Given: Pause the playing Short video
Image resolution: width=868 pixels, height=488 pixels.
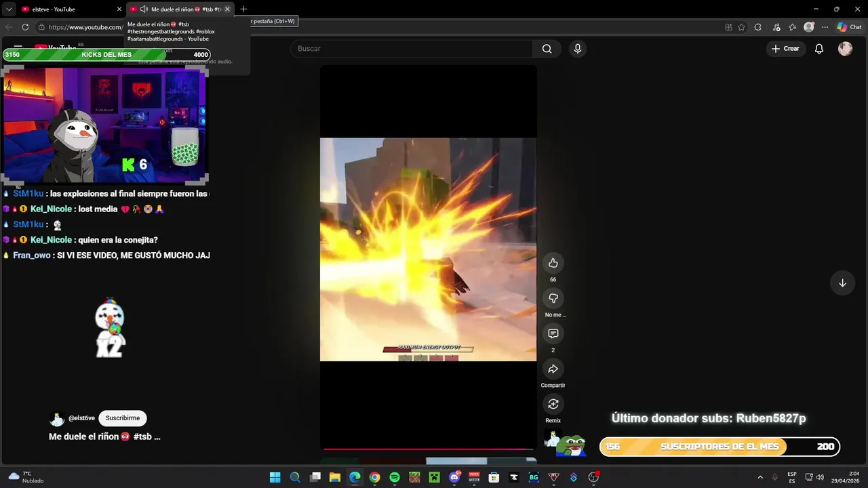Looking at the screenshot, I should [x=428, y=249].
